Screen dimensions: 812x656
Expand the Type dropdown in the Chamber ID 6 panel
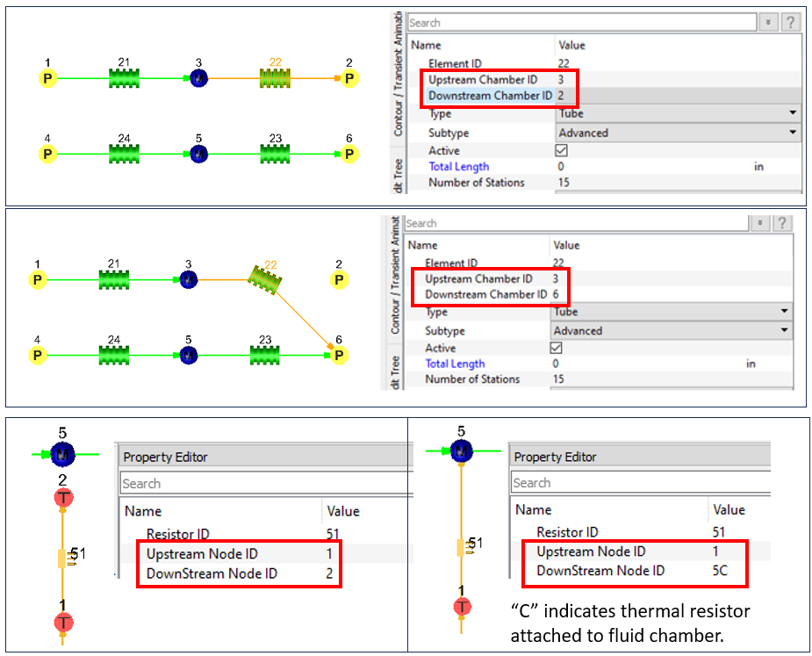786,312
